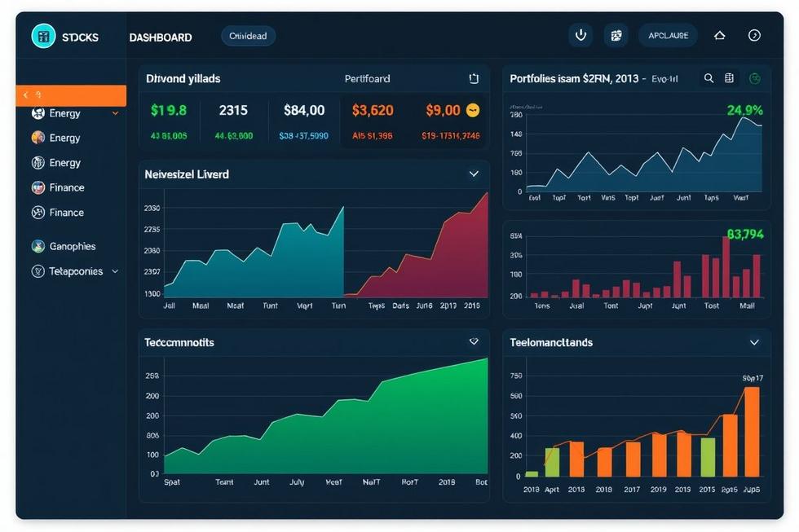The width and height of the screenshot is (799, 532).
Task: Select Ganophies in the sidebar menu
Action: point(72,246)
